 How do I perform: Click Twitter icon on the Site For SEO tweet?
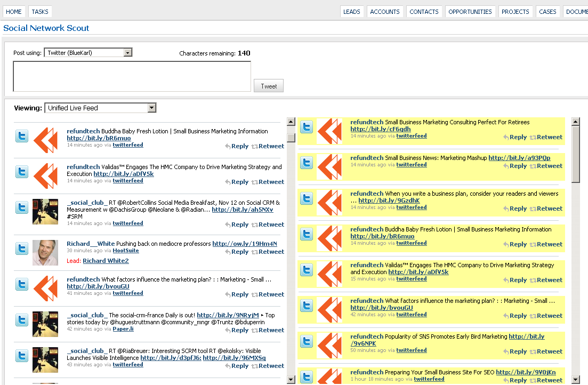(x=307, y=377)
